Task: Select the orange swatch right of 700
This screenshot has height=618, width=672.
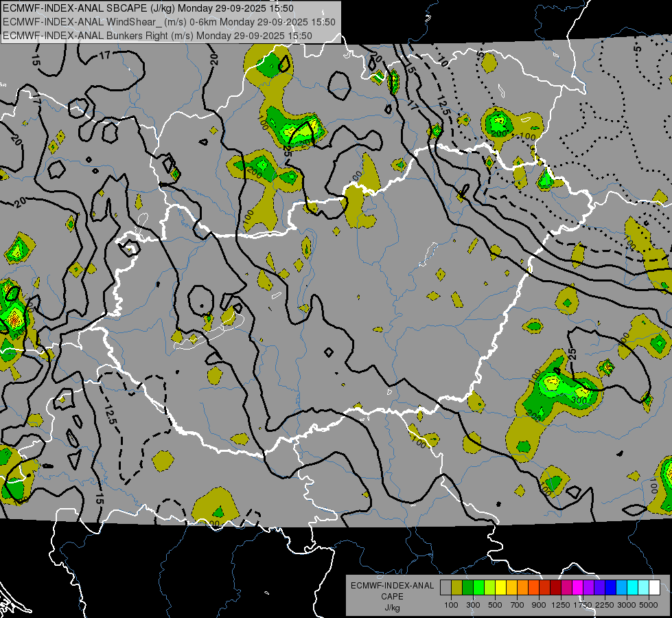Action: (523, 587)
